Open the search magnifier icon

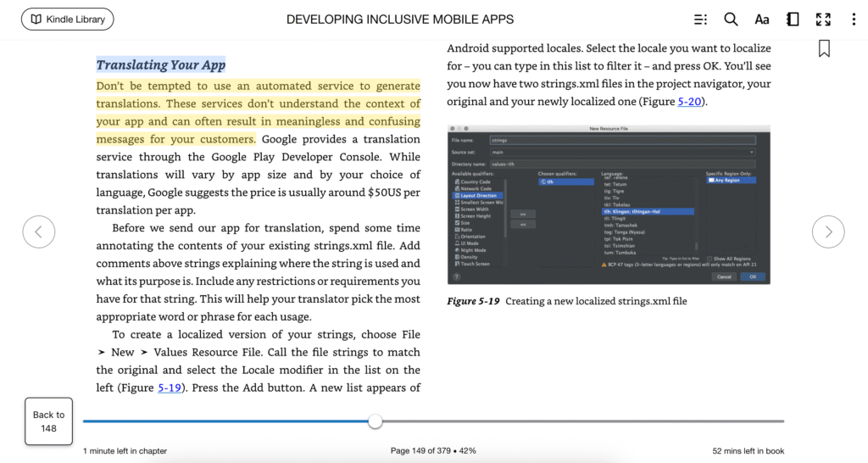(x=731, y=20)
